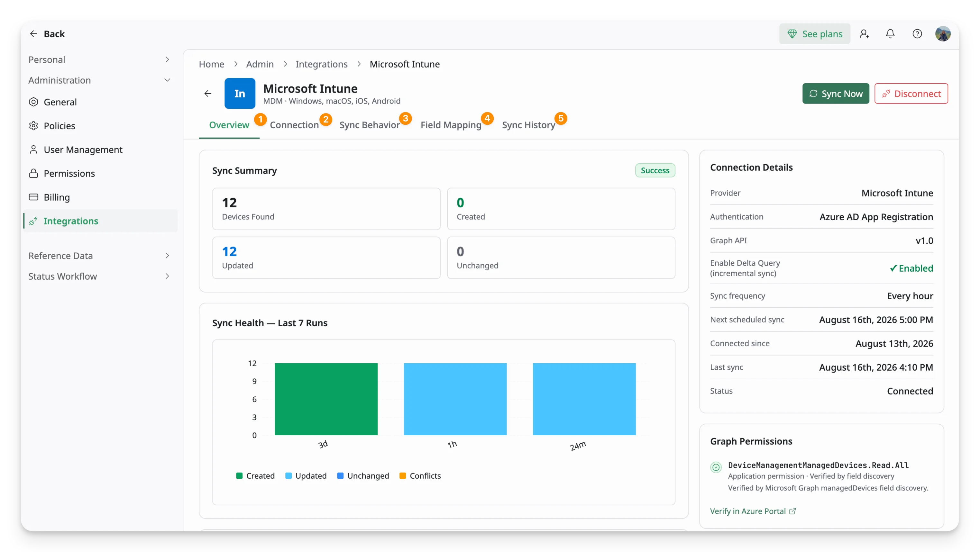Open the notifications bell

pyautogui.click(x=890, y=34)
